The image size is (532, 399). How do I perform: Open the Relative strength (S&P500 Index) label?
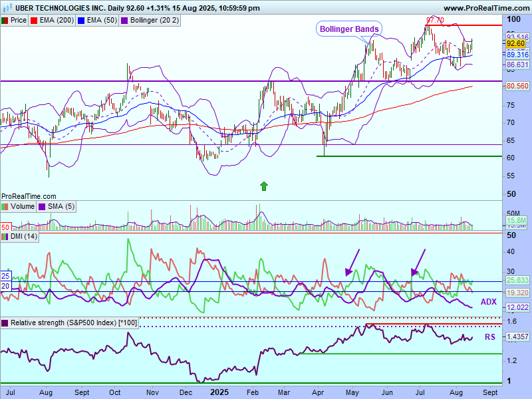(x=74, y=323)
